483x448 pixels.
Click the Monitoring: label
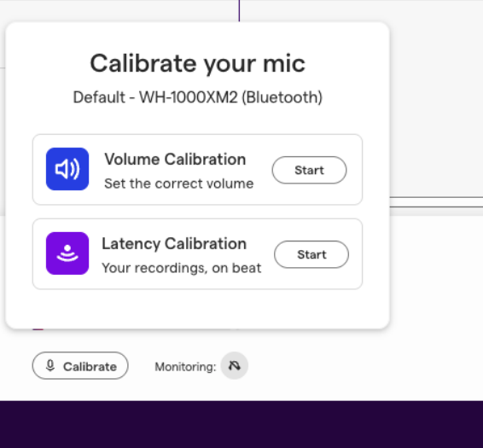tap(185, 367)
